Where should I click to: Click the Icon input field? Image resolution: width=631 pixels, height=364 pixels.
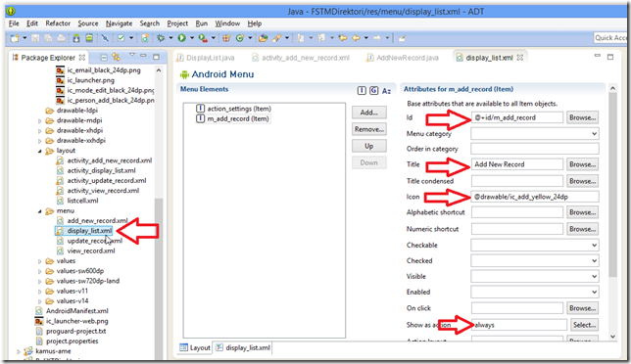coord(535,197)
